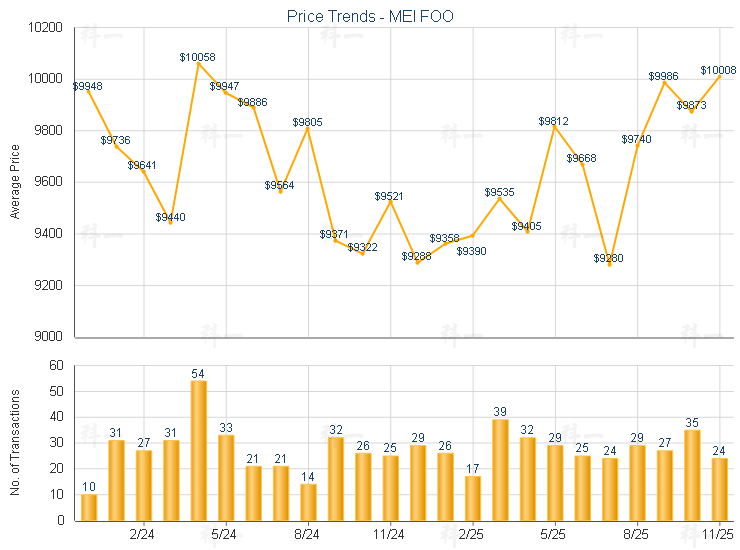Select the 2/25 x-axis date label
Image resolution: width=740 pixels, height=550 pixels.
pyautogui.click(x=472, y=534)
